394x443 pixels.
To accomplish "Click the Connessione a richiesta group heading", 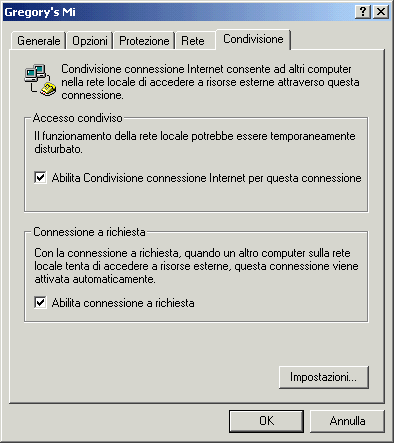I will pyautogui.click(x=89, y=232).
